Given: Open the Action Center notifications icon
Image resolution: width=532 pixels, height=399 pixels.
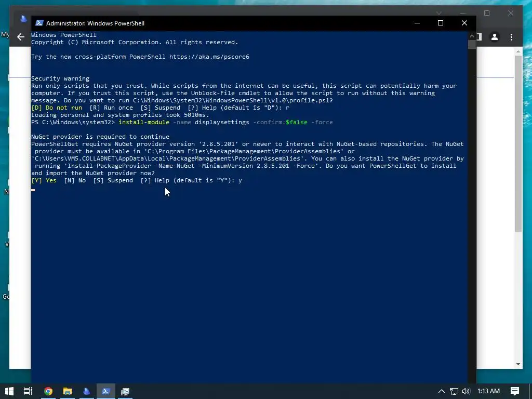Looking at the screenshot, I should 515,391.
